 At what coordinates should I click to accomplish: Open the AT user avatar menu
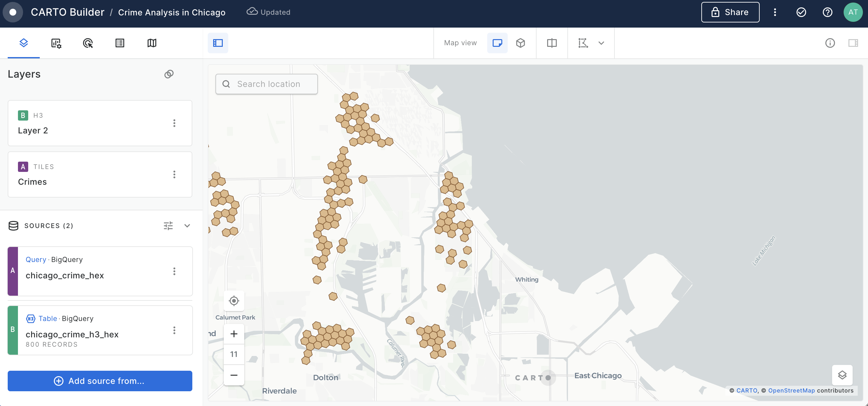(x=853, y=12)
